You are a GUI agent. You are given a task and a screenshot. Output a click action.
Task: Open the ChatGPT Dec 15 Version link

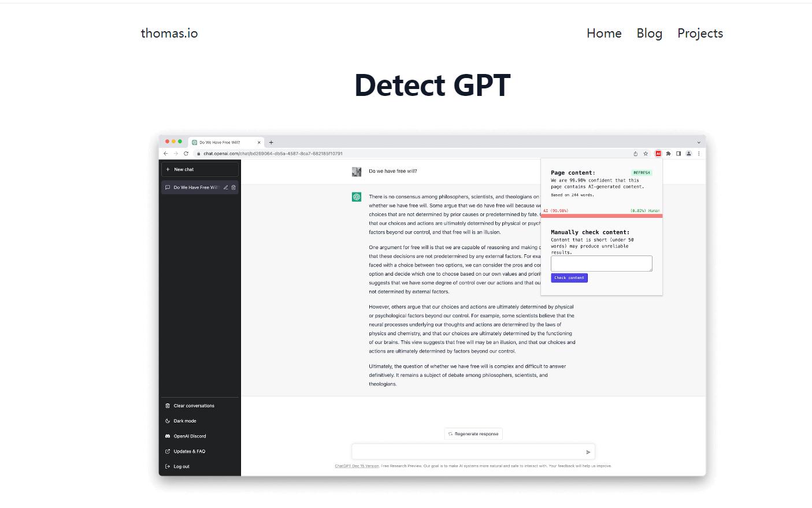(357, 466)
